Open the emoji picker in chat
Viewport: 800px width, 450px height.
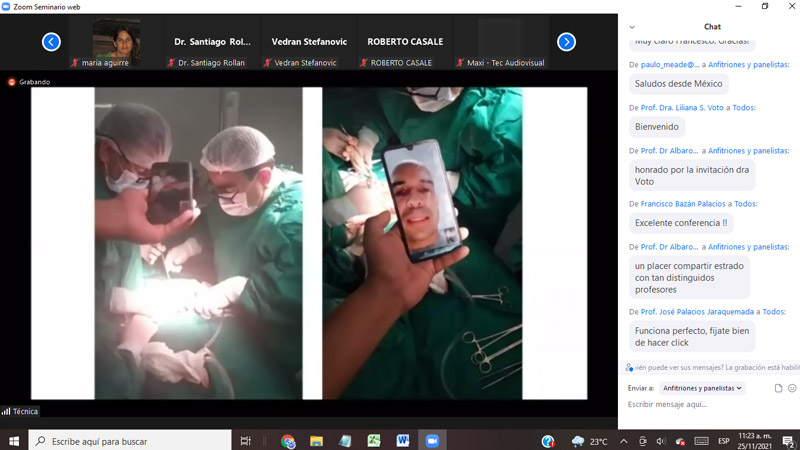click(792, 388)
